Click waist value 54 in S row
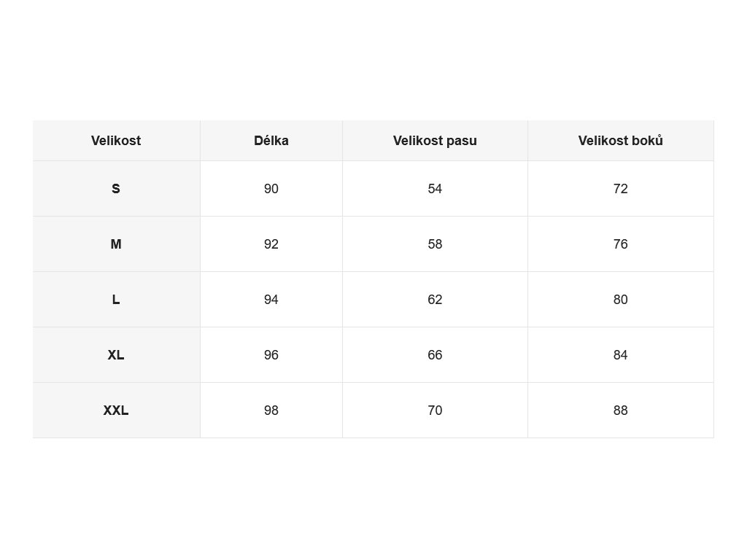 pos(435,189)
